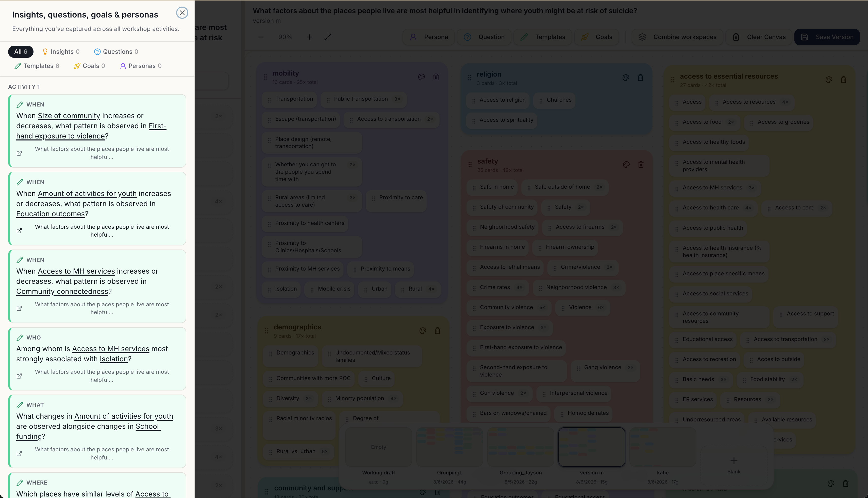Switch to the Questions 0 filter tab
The width and height of the screenshot is (868, 498).
click(x=116, y=52)
